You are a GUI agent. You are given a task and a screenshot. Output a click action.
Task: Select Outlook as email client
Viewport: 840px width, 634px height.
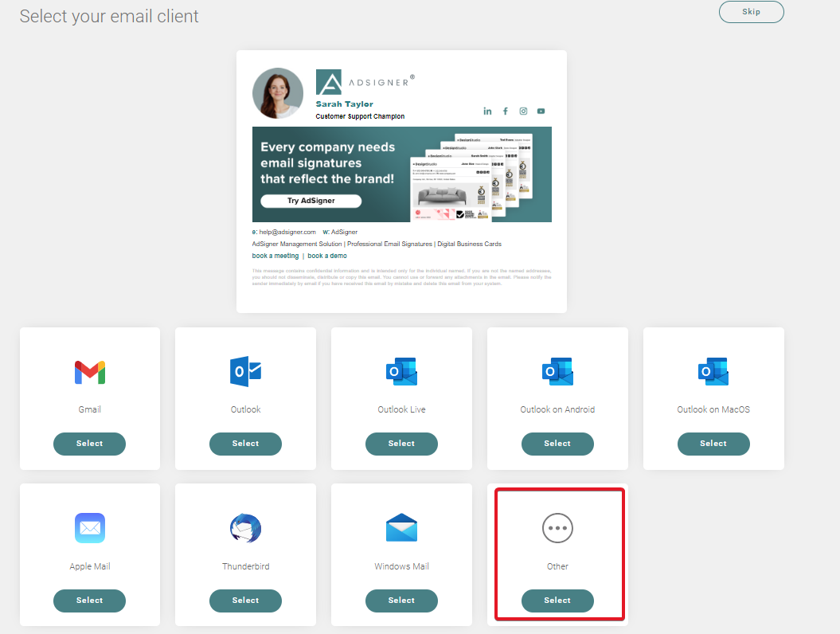(245, 444)
